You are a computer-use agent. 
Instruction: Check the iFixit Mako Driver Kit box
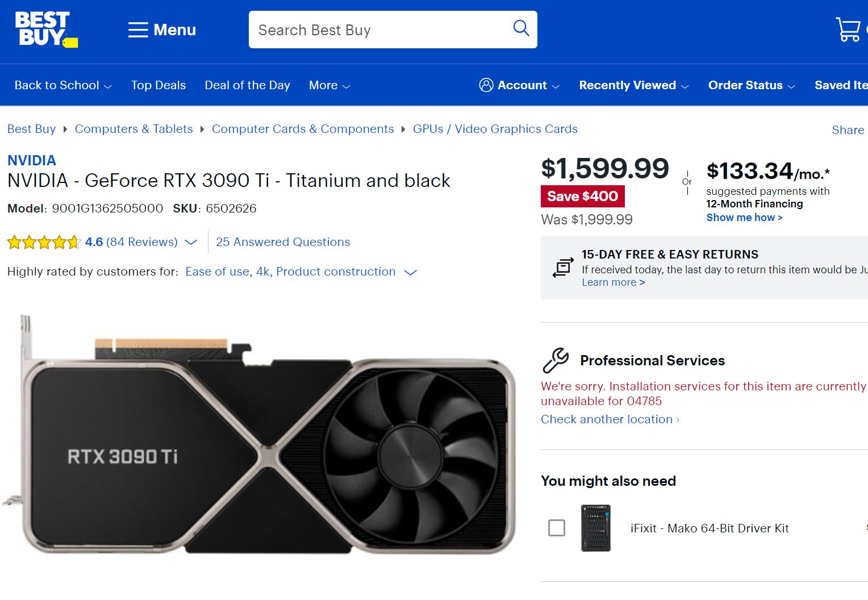(557, 528)
